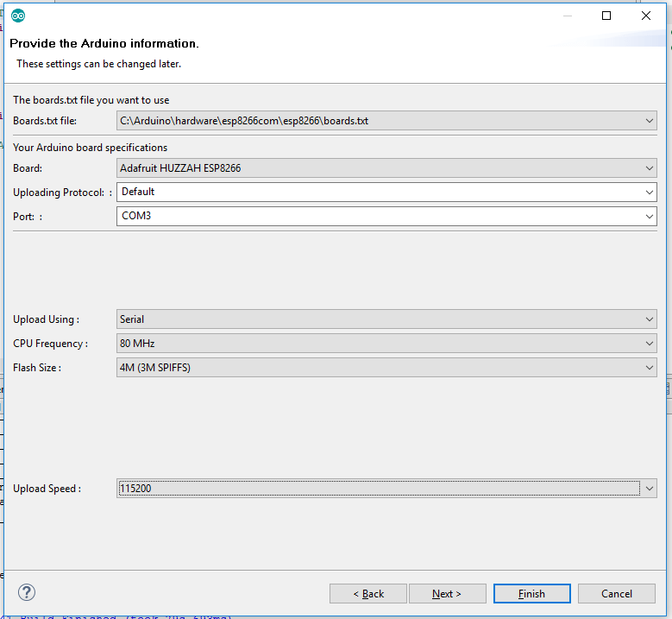This screenshot has height=619, width=672.
Task: Click the Arduino logo icon in title bar
Action: (x=18, y=16)
